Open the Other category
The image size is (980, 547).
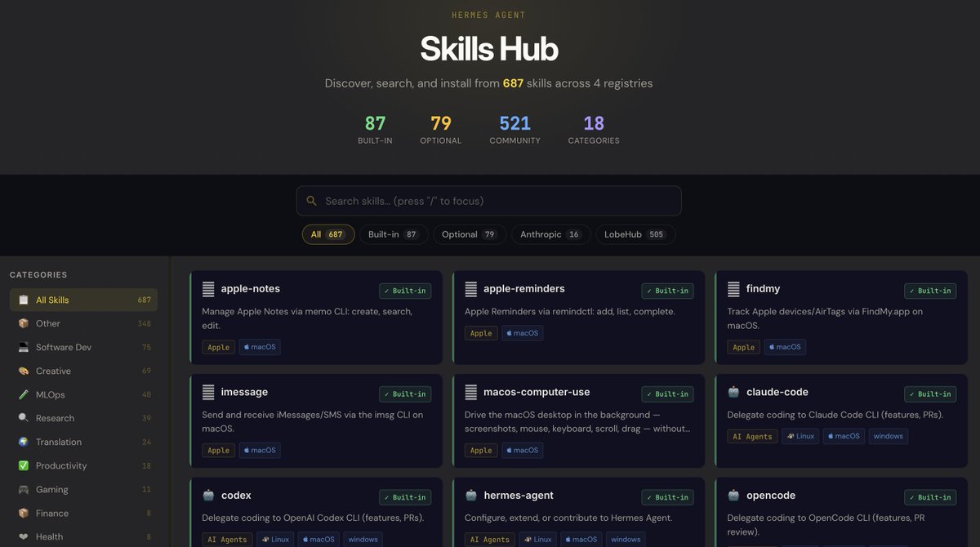coord(83,323)
